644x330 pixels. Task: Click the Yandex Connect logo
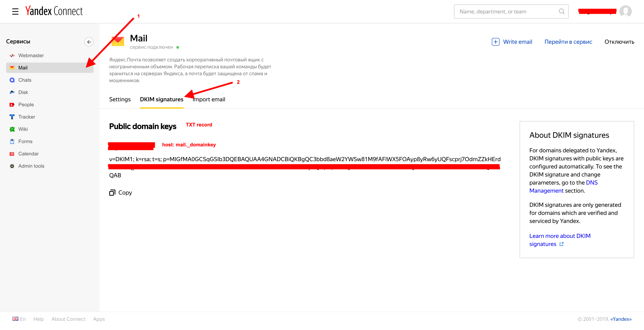pyautogui.click(x=54, y=11)
